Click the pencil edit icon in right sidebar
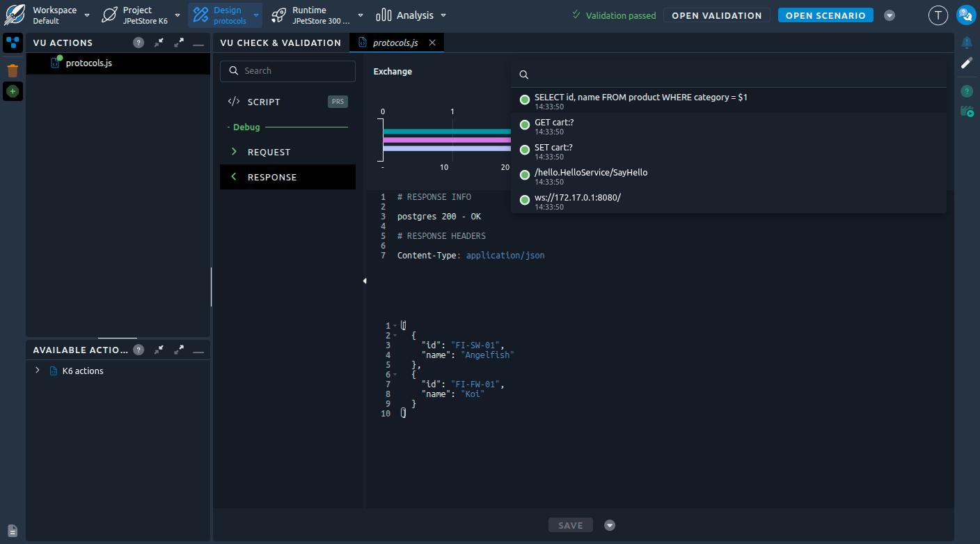 tap(967, 63)
